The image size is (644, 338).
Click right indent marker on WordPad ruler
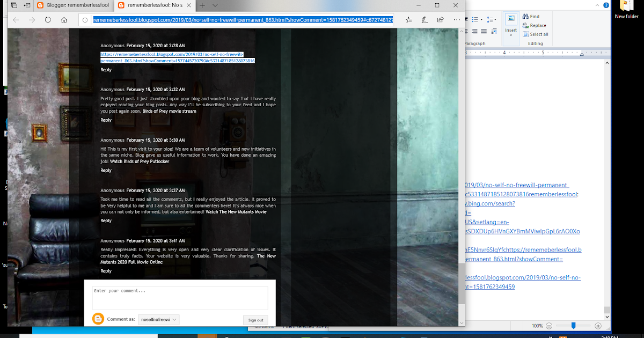coord(582,54)
